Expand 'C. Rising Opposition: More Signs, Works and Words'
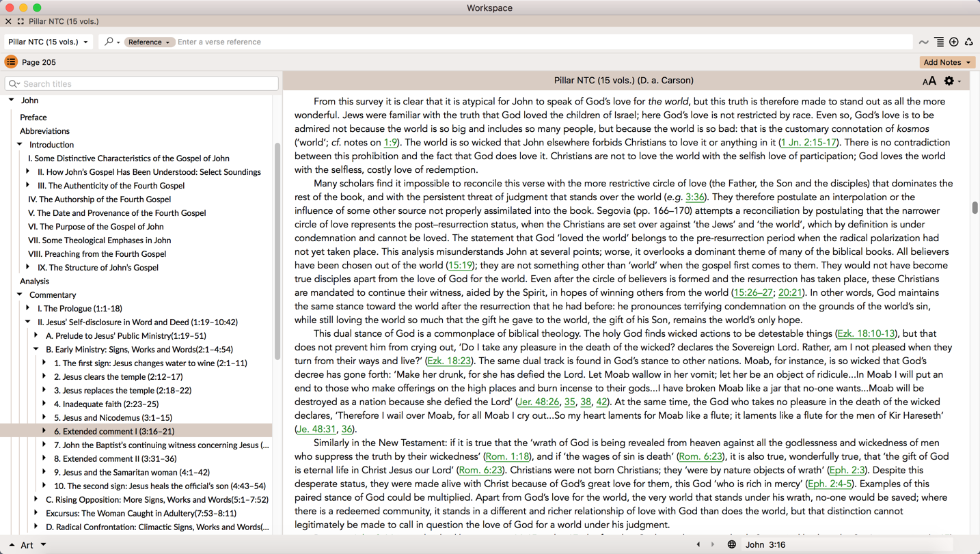The image size is (980, 554). click(36, 500)
